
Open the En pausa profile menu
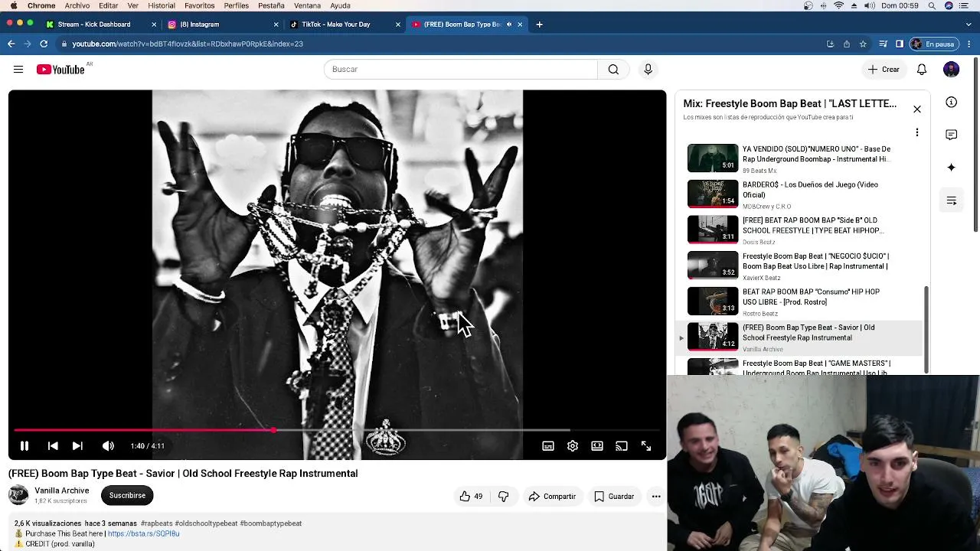point(933,44)
